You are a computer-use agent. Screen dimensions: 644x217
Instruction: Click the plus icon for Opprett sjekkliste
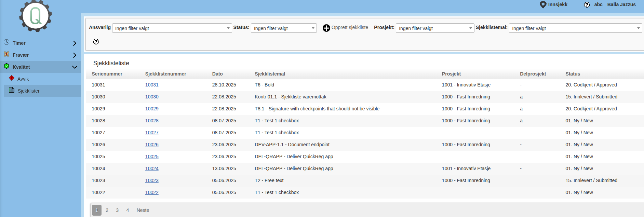click(326, 28)
